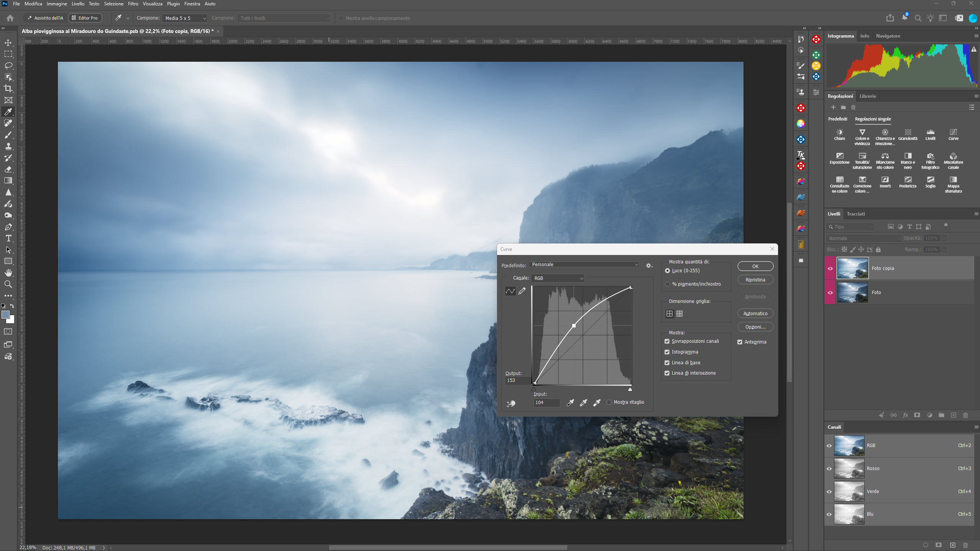Viewport: 980px width, 551px height.
Task: Toggle Linea di base checkbox
Action: 667,363
